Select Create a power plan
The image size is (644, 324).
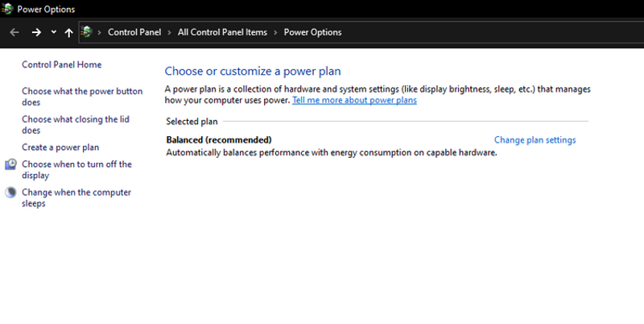[60, 147]
